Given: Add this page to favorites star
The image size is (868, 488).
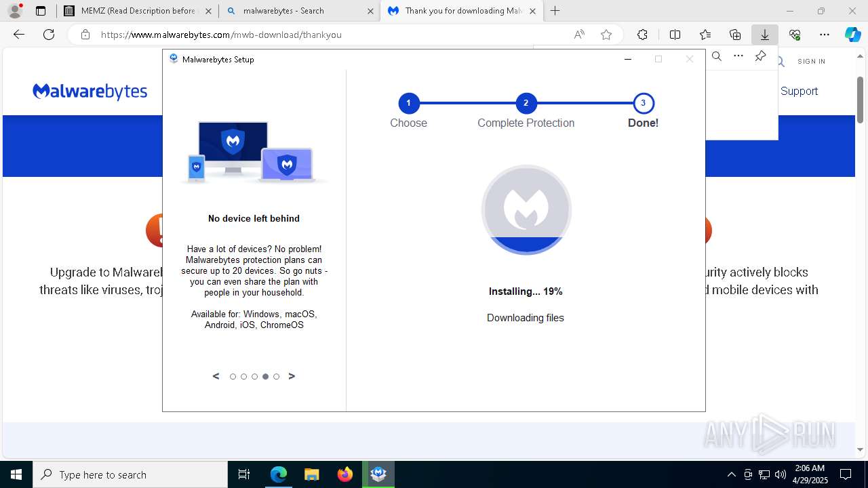Looking at the screenshot, I should click(x=606, y=35).
